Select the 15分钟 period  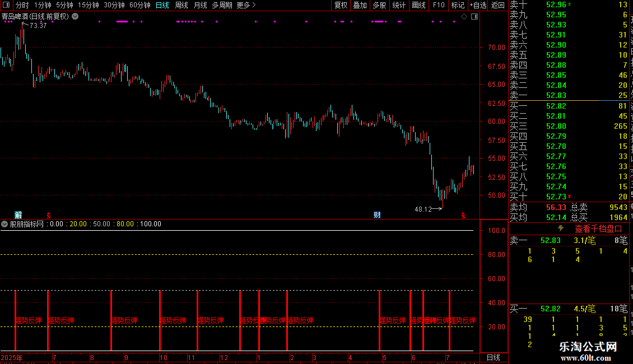(88, 5)
